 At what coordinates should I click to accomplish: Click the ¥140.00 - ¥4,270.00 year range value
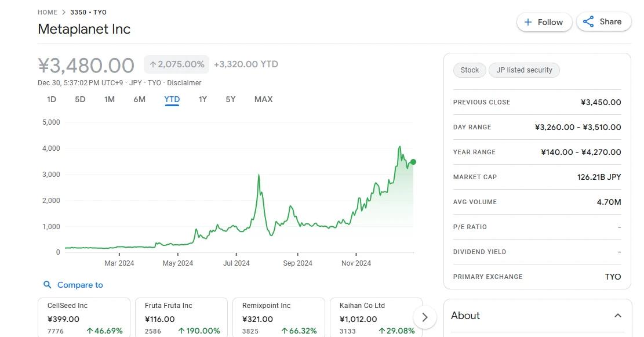click(x=581, y=152)
